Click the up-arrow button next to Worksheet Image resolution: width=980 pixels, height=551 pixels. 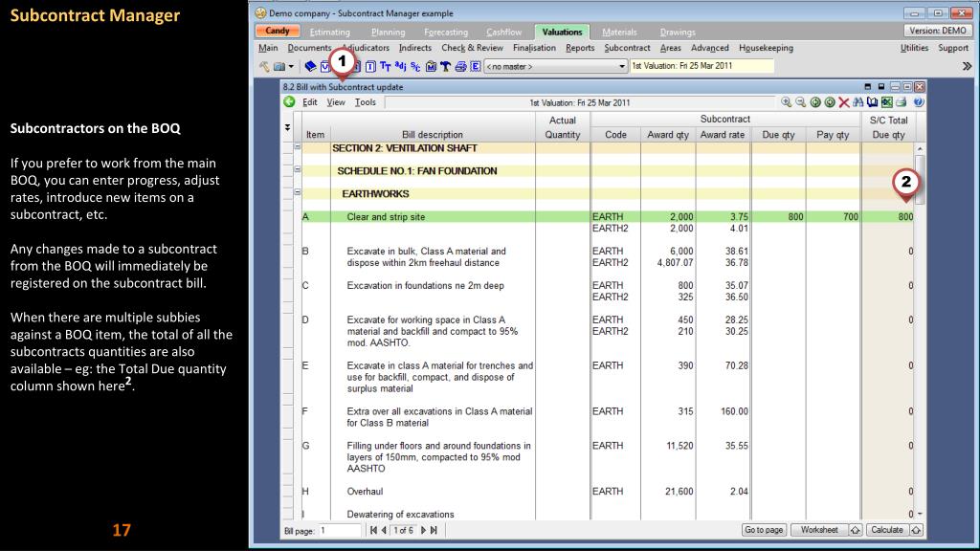coord(855,530)
